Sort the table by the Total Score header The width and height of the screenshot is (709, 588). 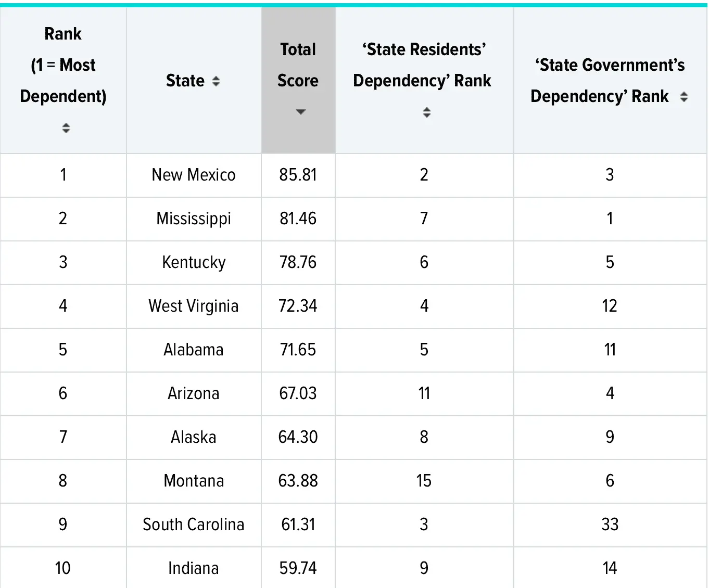pos(298,65)
